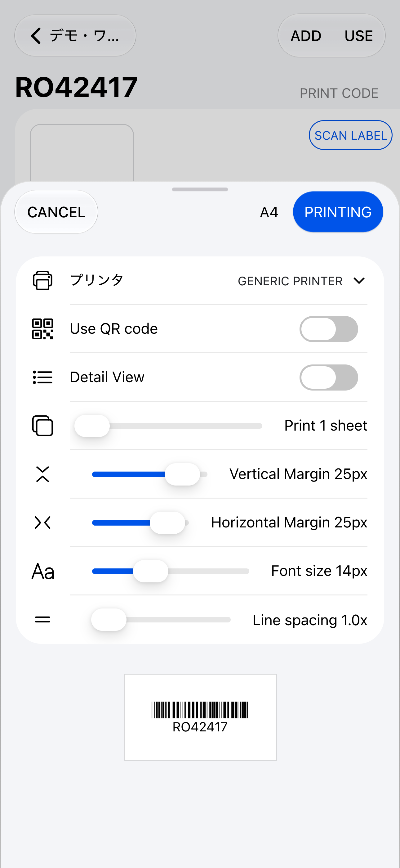Click the Aa font size icon
400x868 pixels.
[43, 571]
